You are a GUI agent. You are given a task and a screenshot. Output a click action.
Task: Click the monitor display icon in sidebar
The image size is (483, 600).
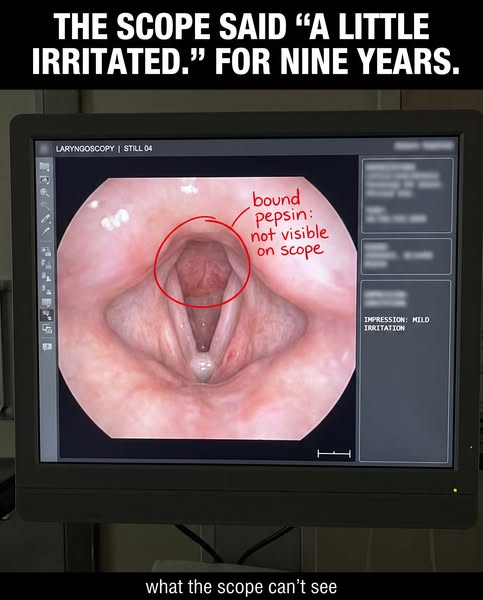click(x=46, y=302)
